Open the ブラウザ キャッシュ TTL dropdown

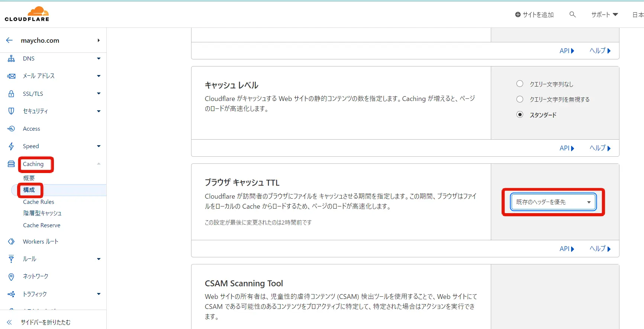click(x=553, y=202)
